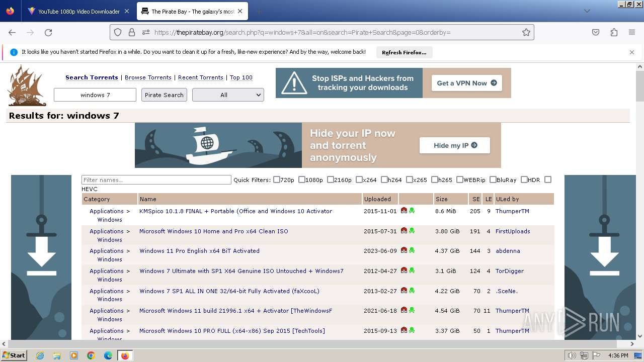This screenshot has width=644, height=362.
Task: Open the list all tabs dropdown
Action: pos(587,11)
